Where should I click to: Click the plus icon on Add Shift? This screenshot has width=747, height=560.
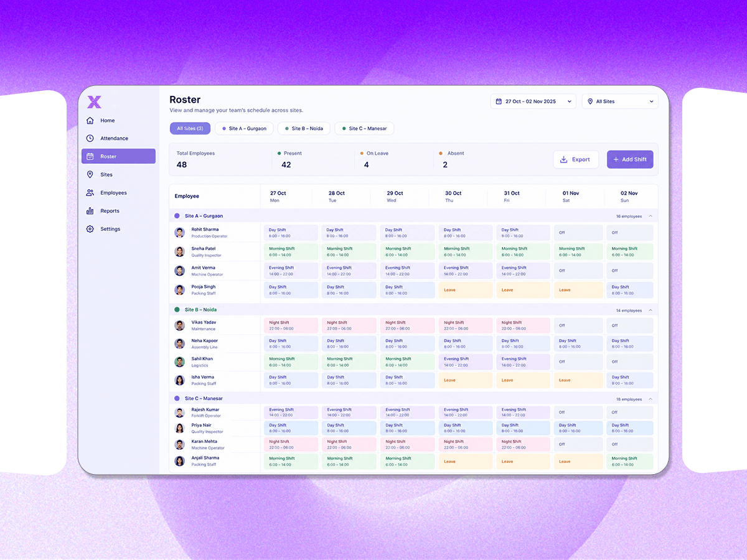coord(616,159)
